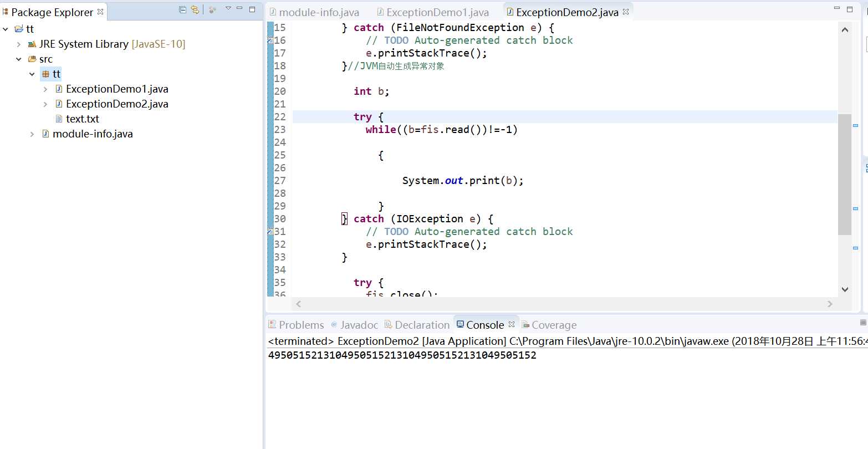
Task: Maximize the Package Explorer view
Action: pyautogui.click(x=252, y=9)
